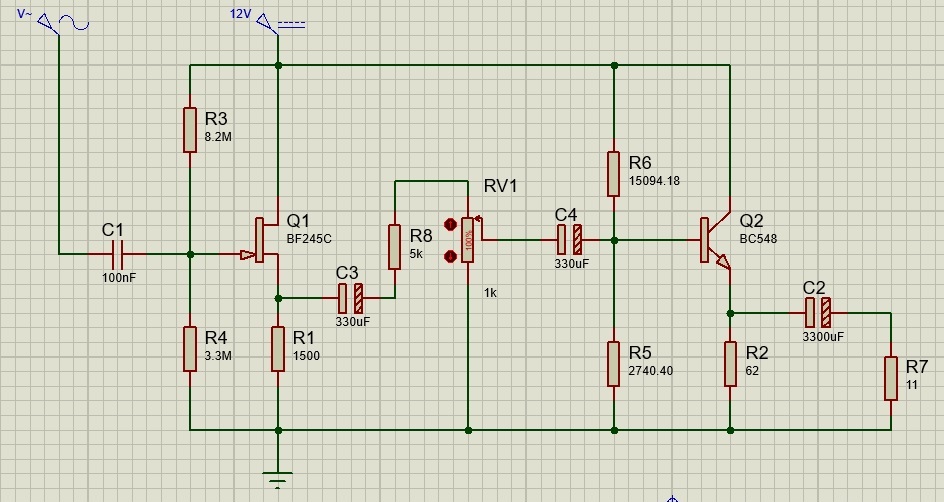Select the R7 11 ohm load resistor
The height and width of the screenshot is (502, 944).
(x=891, y=378)
